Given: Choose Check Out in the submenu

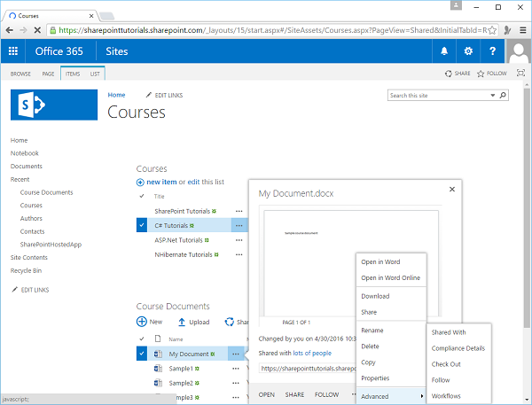Looking at the screenshot, I should 446,364.
